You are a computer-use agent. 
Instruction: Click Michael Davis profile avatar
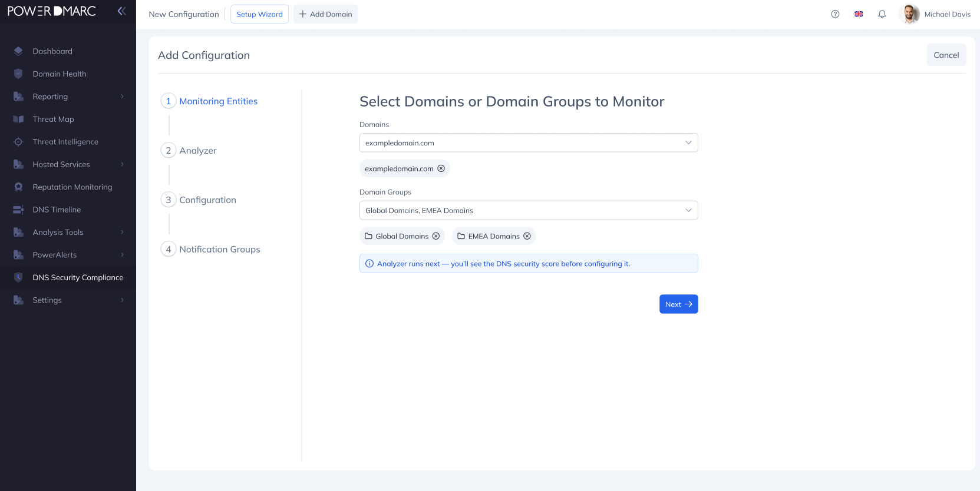pyautogui.click(x=910, y=14)
